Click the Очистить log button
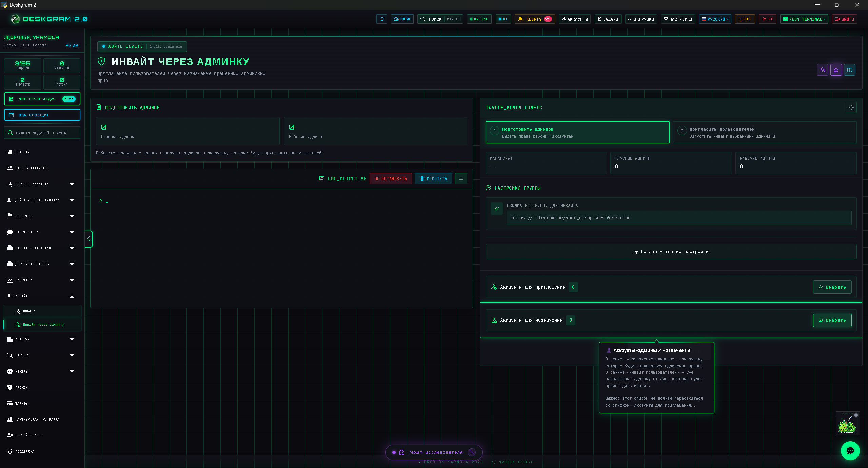 pyautogui.click(x=433, y=179)
